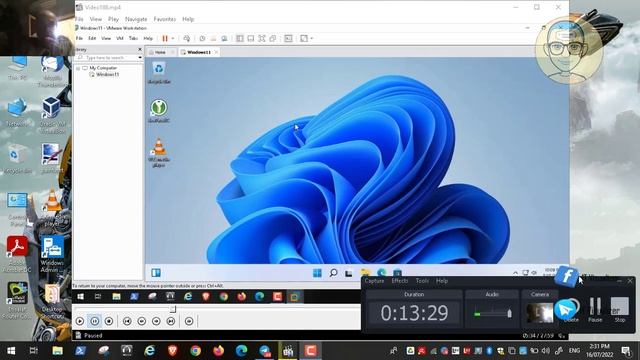640x360 pixels.
Task: Pause the screen recording
Action: [x=595, y=309]
